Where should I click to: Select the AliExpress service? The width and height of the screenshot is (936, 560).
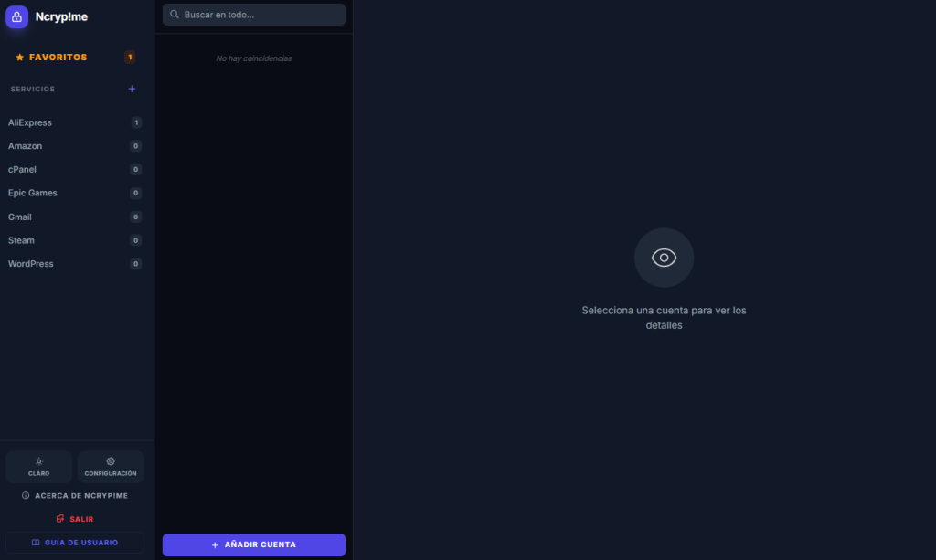(x=30, y=122)
